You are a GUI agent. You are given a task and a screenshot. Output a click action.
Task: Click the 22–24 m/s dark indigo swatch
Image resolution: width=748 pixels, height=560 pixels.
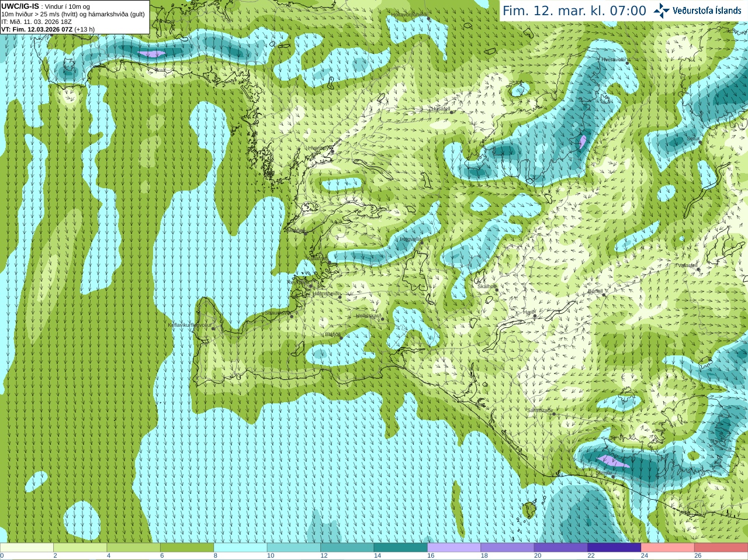pyautogui.click(x=614, y=548)
